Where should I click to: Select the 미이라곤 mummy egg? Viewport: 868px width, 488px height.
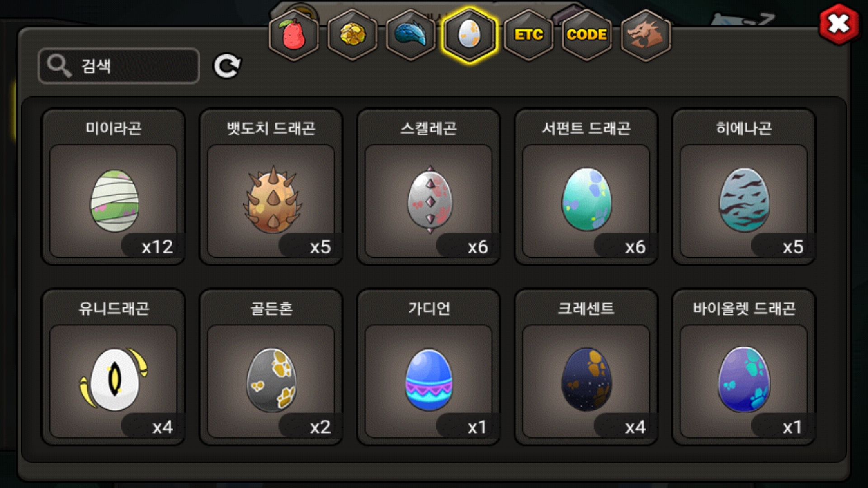coord(113,187)
